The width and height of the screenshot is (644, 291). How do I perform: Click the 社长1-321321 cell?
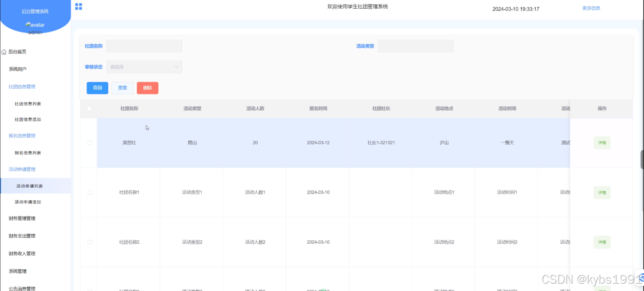[x=381, y=143]
